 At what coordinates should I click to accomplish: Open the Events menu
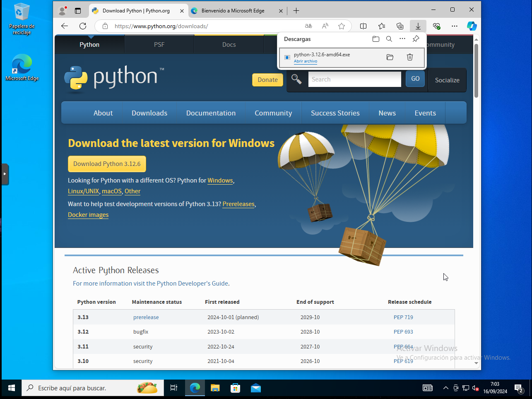pyautogui.click(x=425, y=113)
